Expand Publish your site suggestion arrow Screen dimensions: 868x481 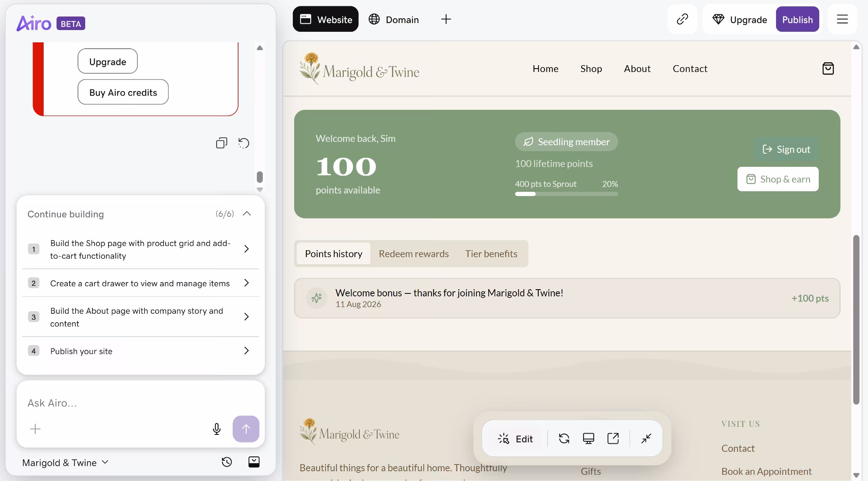[x=246, y=351]
